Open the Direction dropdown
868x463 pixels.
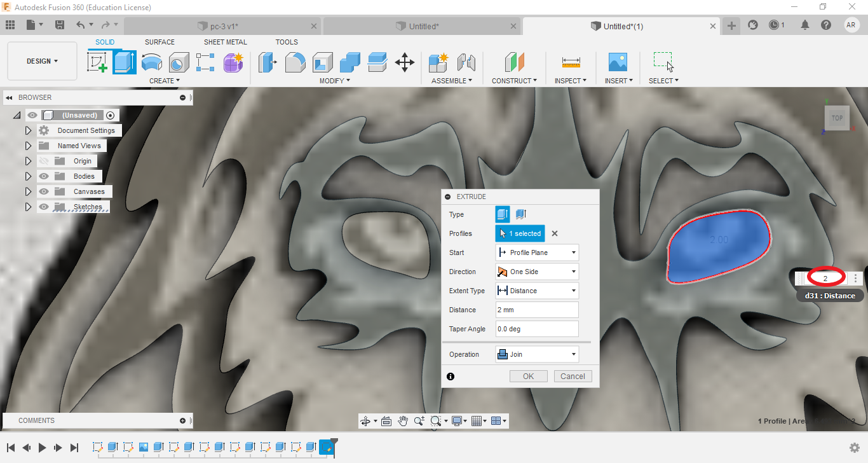point(537,272)
